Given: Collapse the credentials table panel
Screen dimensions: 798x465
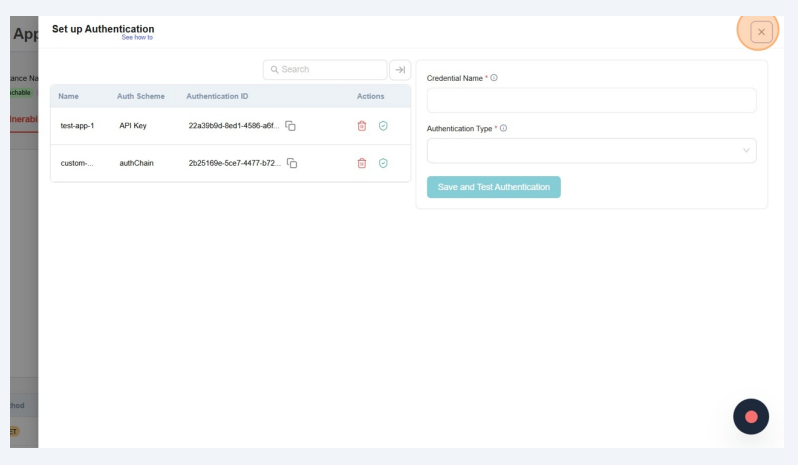Looking at the screenshot, I should 400,70.
